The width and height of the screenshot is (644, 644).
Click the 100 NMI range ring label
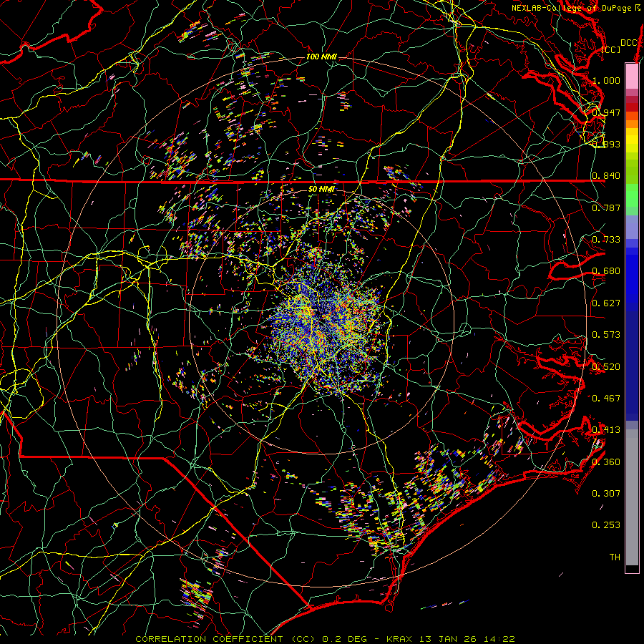point(321,57)
